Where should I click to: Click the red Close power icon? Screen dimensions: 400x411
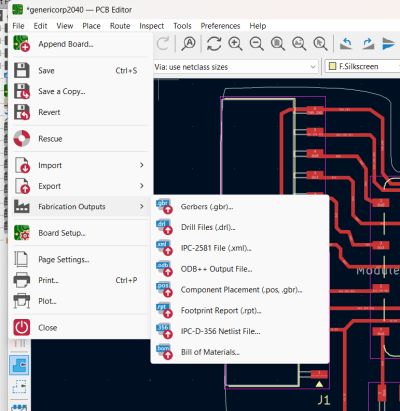(22, 328)
